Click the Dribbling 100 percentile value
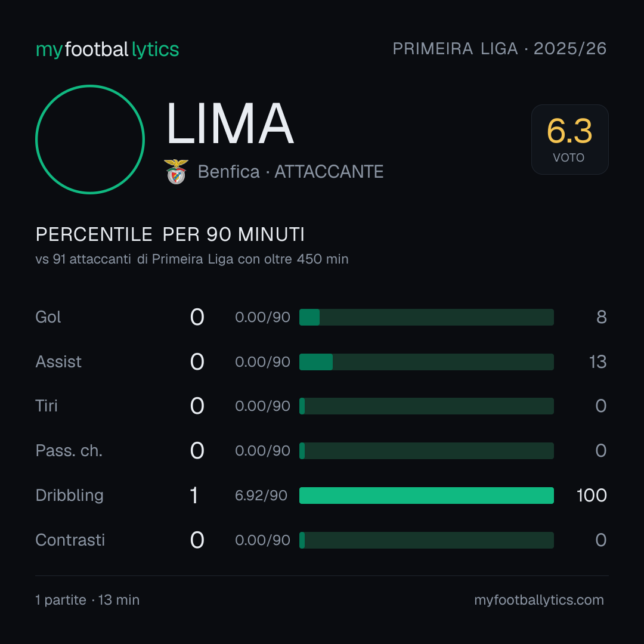644x644 pixels. point(592,496)
